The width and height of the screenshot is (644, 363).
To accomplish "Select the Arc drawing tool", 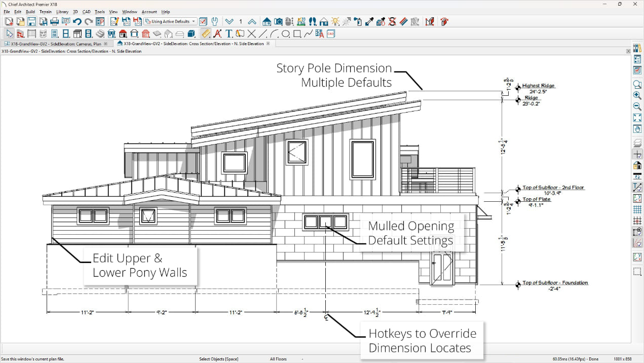I will [274, 34].
